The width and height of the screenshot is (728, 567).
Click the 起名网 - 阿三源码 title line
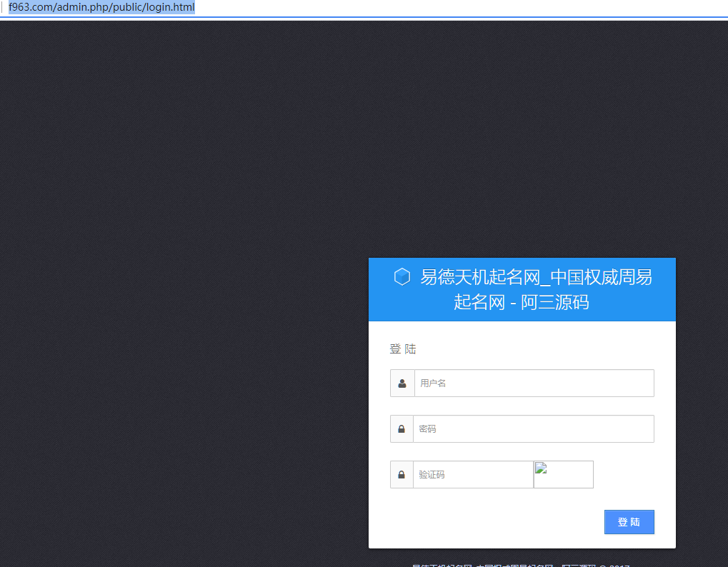[522, 302]
